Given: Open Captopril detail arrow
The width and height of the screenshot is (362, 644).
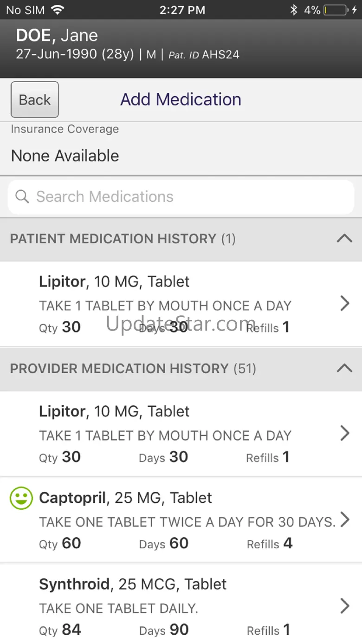Looking at the screenshot, I should pyautogui.click(x=345, y=520).
